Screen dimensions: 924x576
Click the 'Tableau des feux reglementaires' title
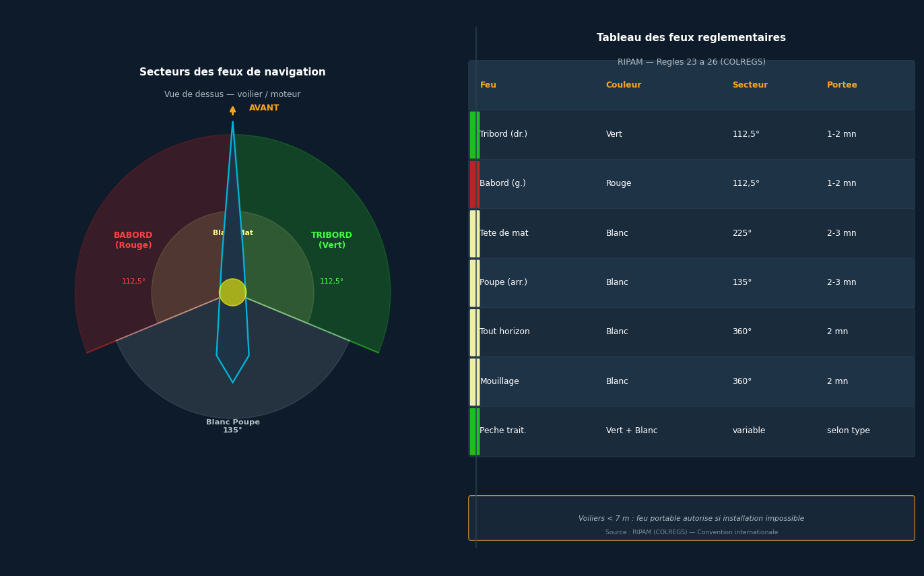tap(691, 38)
